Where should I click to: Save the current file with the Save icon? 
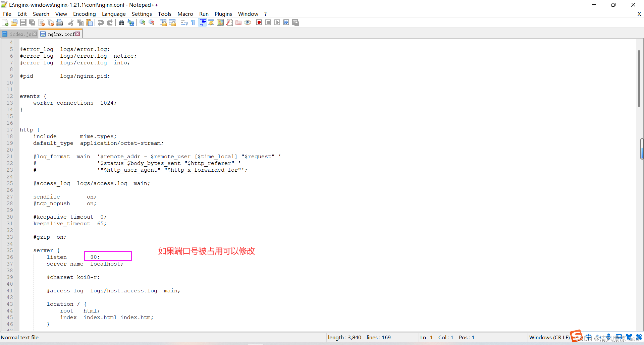pos(23,22)
